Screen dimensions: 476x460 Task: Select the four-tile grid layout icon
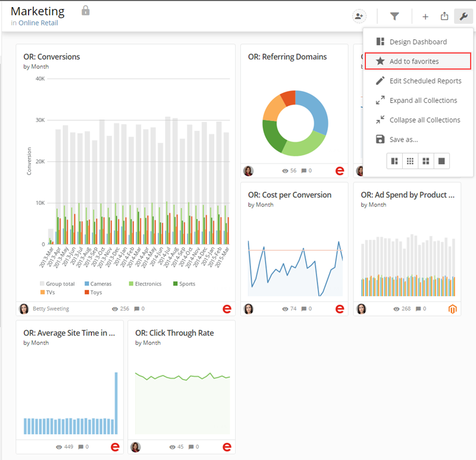tap(426, 161)
